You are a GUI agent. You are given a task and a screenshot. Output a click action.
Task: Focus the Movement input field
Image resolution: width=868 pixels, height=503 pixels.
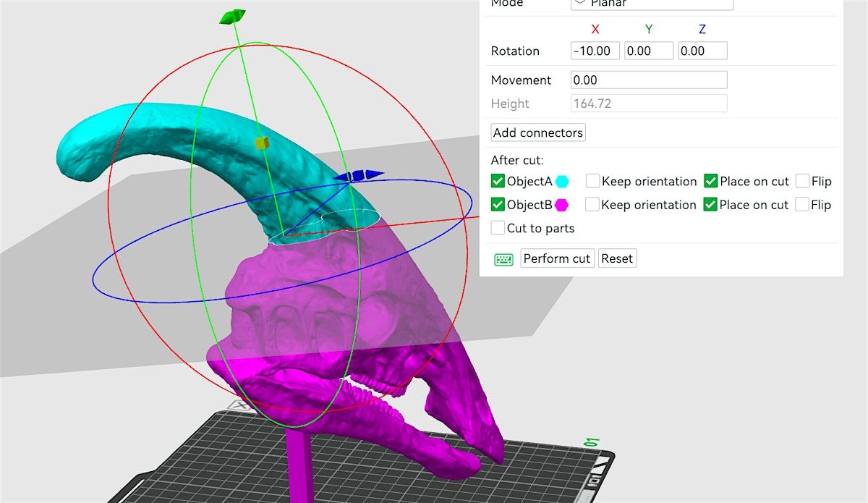click(649, 80)
